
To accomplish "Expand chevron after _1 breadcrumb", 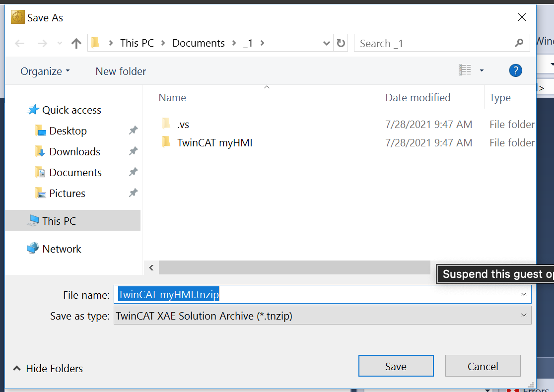I will click(x=263, y=43).
